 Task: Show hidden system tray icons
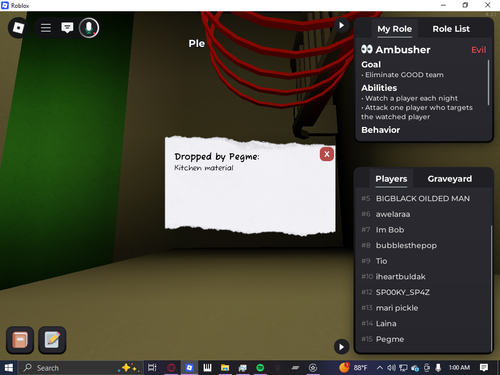click(x=380, y=368)
